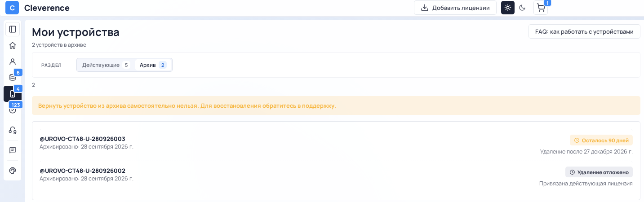Open the user profile icon in sidebar
This screenshot has width=644, height=202.
(13, 61)
